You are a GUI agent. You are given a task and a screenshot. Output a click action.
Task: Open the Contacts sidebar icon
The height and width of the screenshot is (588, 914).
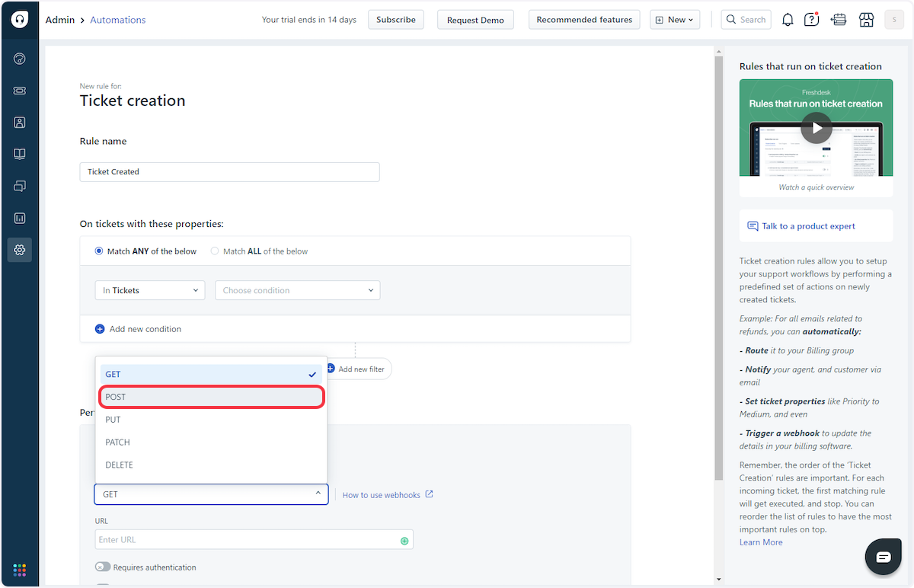(20, 123)
